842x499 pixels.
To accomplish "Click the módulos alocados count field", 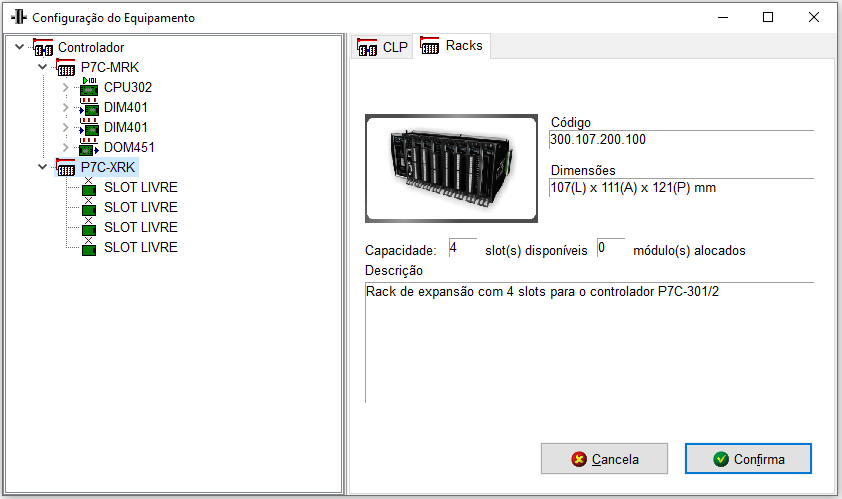I will pos(611,248).
